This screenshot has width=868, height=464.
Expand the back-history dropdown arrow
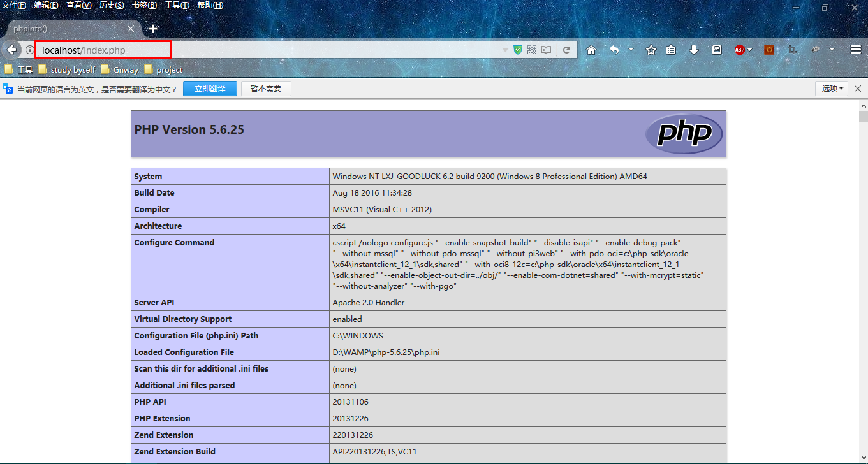630,49
